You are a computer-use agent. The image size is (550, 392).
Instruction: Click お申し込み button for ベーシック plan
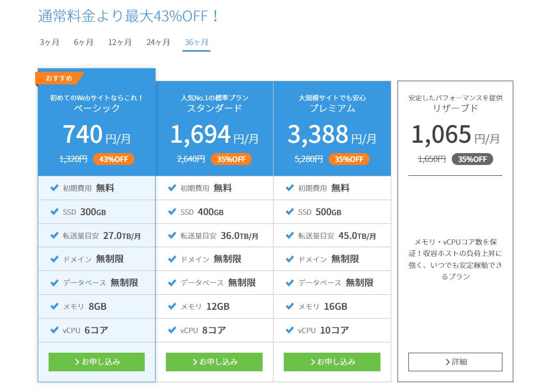tap(97, 362)
